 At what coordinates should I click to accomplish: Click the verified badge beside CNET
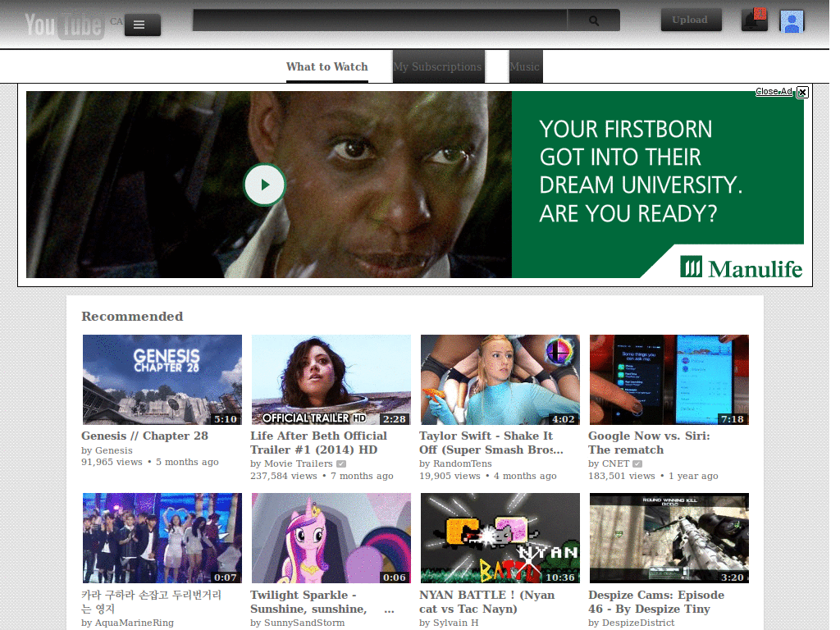pos(637,464)
